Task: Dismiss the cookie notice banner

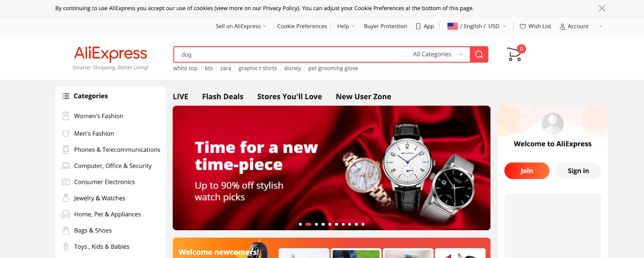Action: pyautogui.click(x=602, y=8)
